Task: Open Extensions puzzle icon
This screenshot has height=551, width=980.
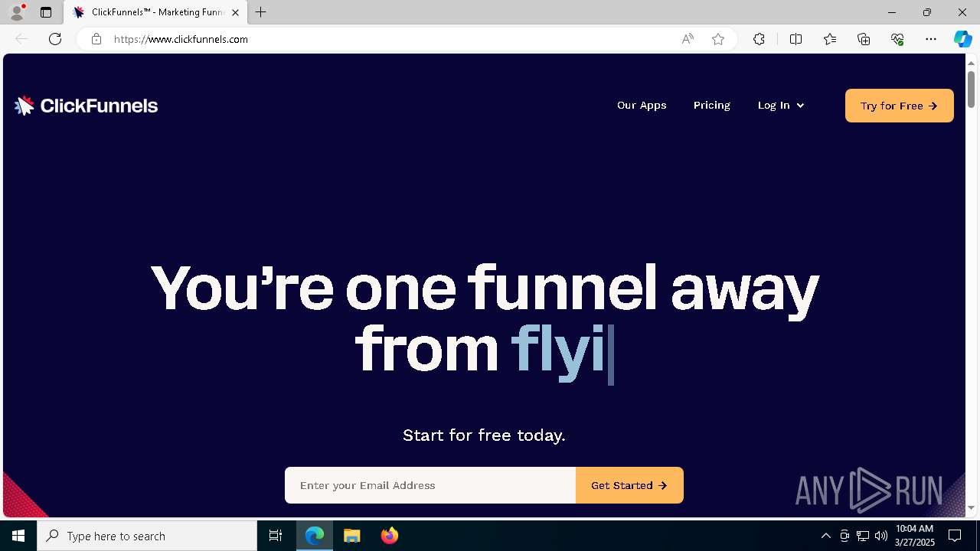Action: (x=759, y=39)
